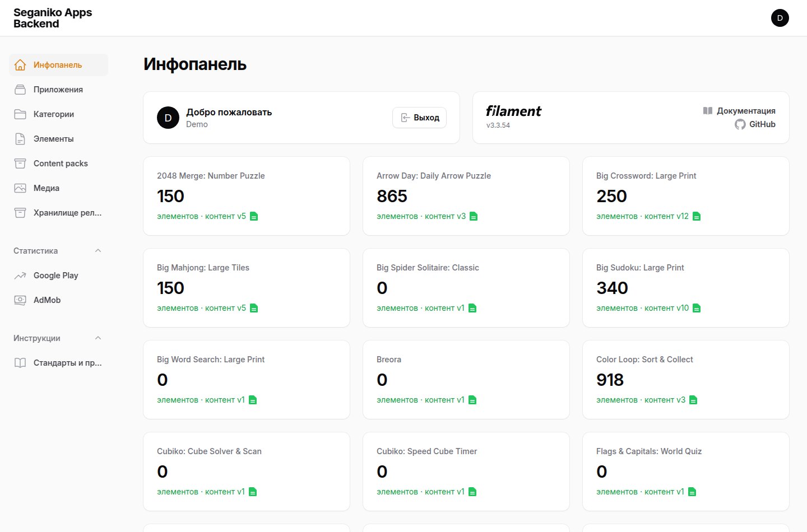Click the Добро пожаловать greeting text

229,112
